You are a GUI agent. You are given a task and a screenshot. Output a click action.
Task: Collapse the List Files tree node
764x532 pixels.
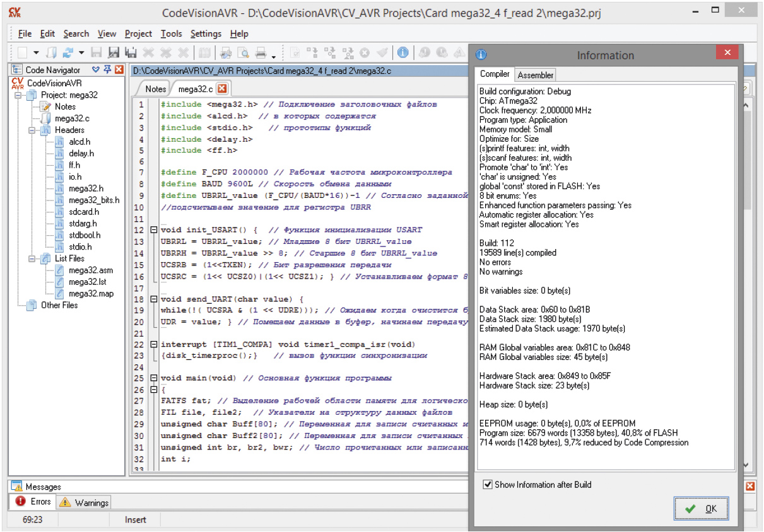pos(31,258)
